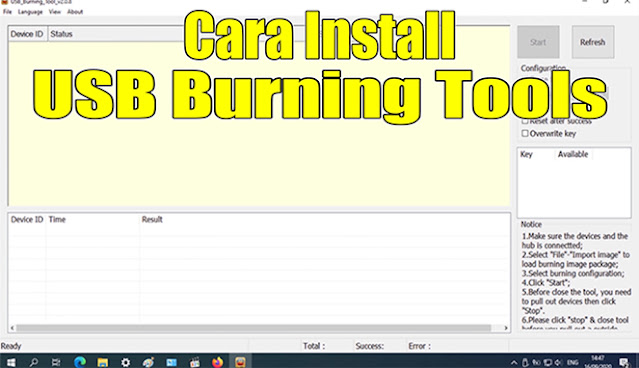Image resolution: width=639 pixels, height=368 pixels.
Task: Switch ENG input language indicator
Action: 573,362
